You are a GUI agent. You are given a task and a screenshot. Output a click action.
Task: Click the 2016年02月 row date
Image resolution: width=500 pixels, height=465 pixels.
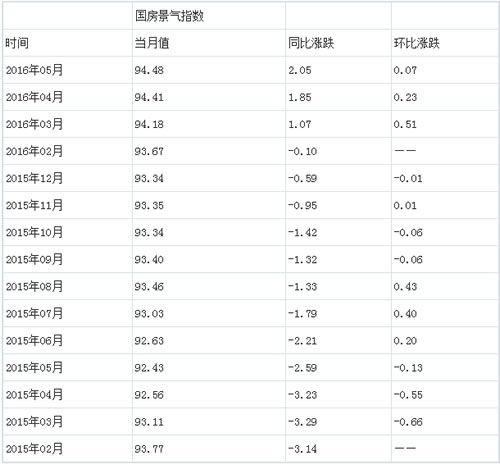coord(34,151)
